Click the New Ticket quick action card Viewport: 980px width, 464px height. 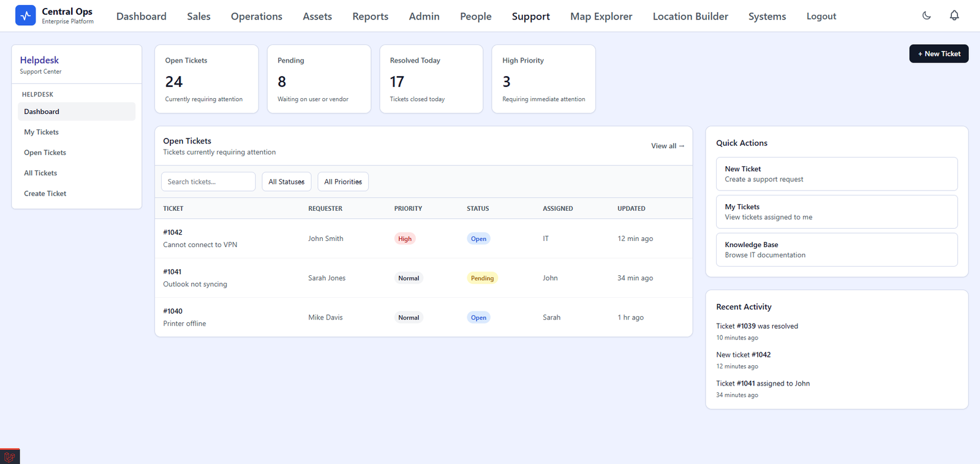point(837,174)
